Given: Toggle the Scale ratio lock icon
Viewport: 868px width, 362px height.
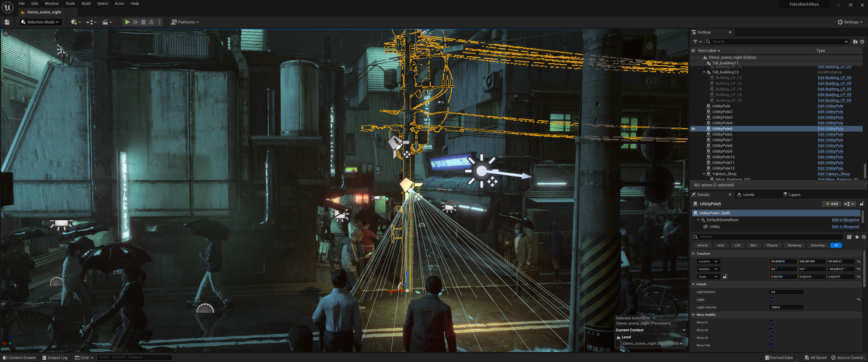Looking at the screenshot, I should [725, 277].
